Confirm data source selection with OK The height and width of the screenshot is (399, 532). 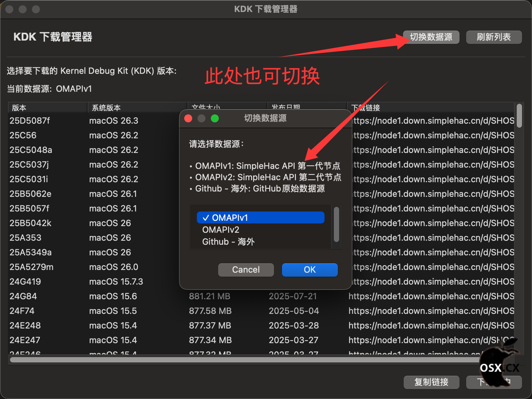[x=309, y=270]
